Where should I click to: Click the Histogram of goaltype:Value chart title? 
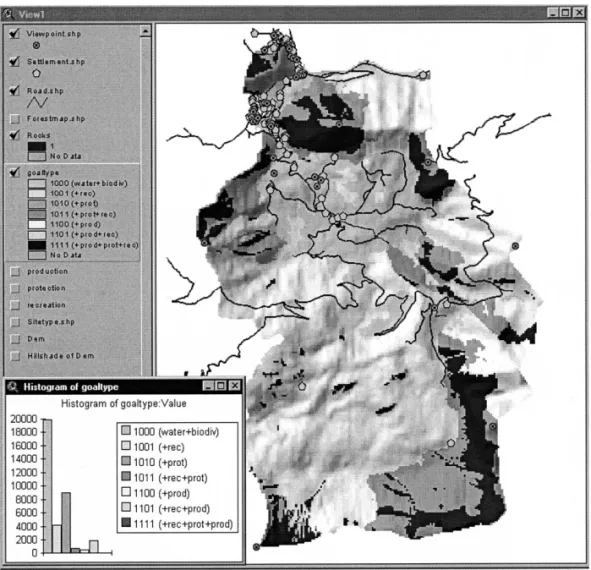pyautogui.click(x=124, y=404)
